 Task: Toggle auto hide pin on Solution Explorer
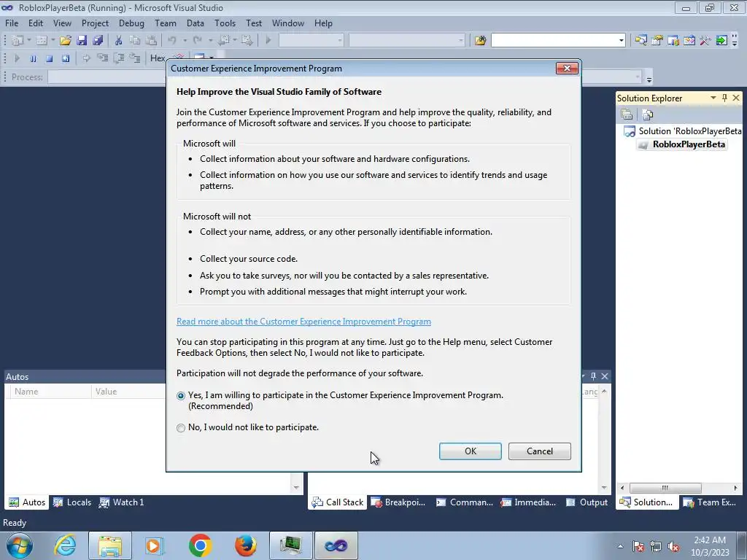[724, 98]
